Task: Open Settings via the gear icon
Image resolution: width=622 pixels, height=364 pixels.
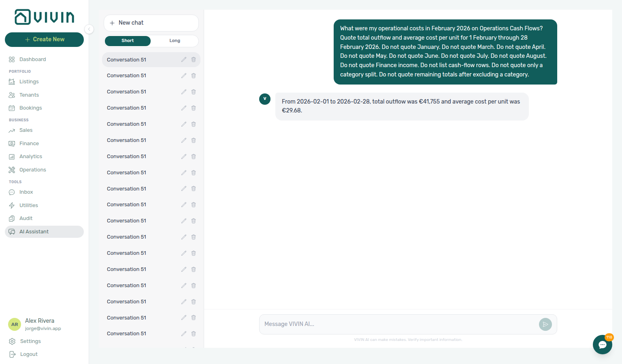Action: (x=12, y=341)
